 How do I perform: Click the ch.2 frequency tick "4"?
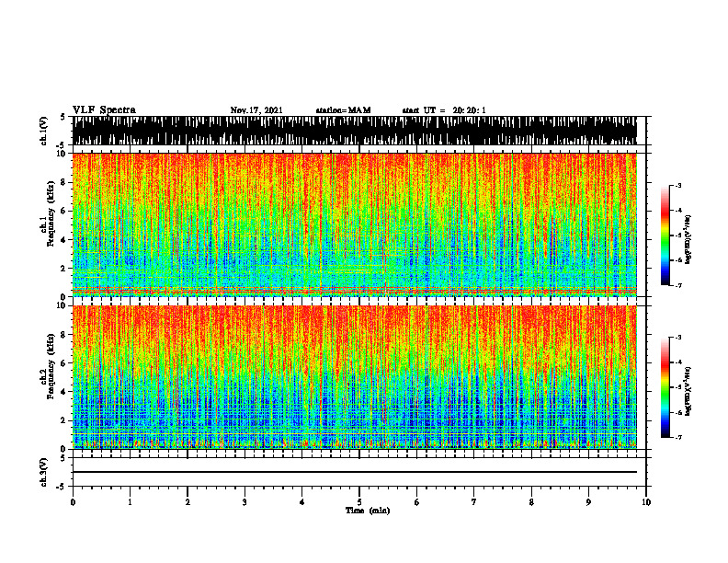[64, 392]
